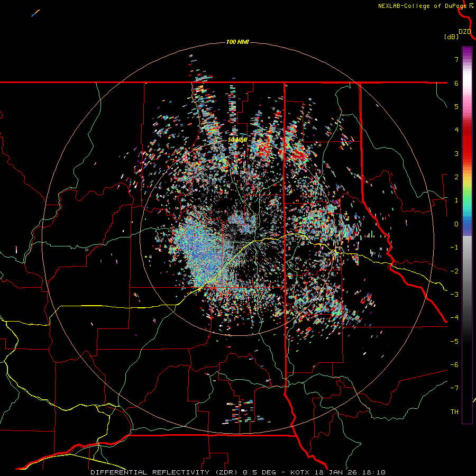Screen dimensions: 476x476
Task: Click the DZD label above the color scale
Action: [x=465, y=32]
